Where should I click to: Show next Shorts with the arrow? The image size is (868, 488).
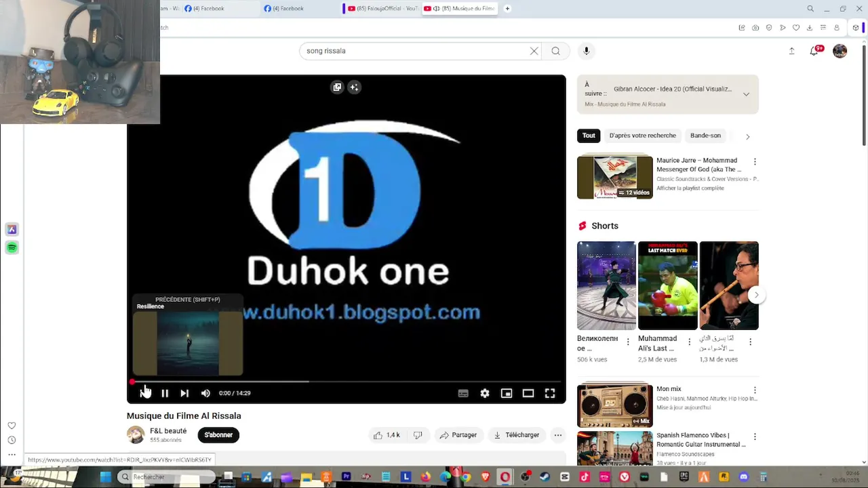pos(756,295)
